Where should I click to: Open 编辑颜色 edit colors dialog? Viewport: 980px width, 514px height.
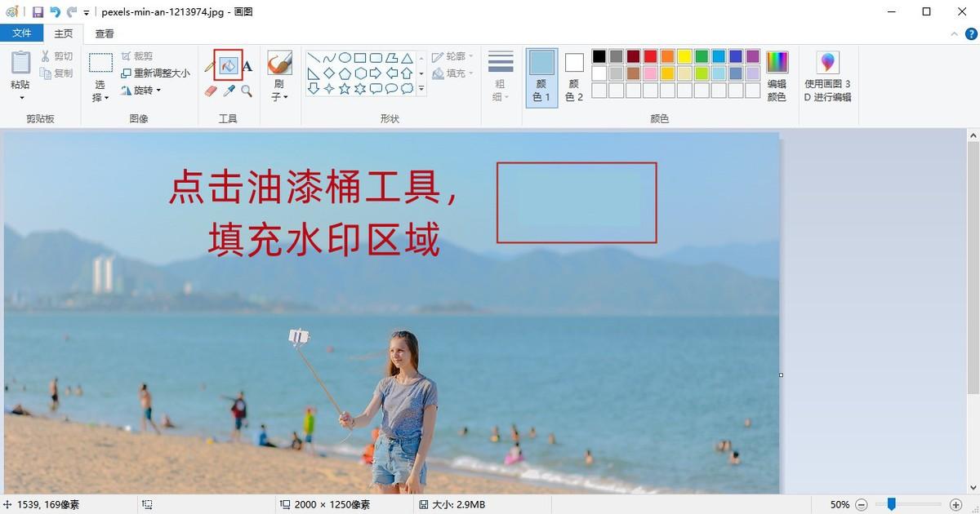(777, 77)
